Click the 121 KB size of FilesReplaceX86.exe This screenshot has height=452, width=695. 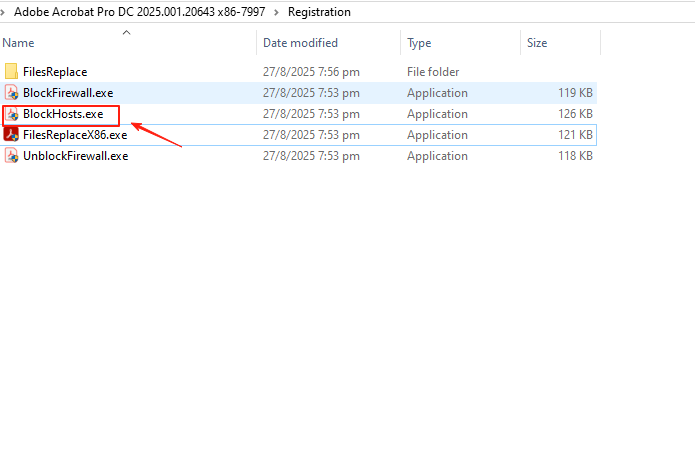[575, 135]
